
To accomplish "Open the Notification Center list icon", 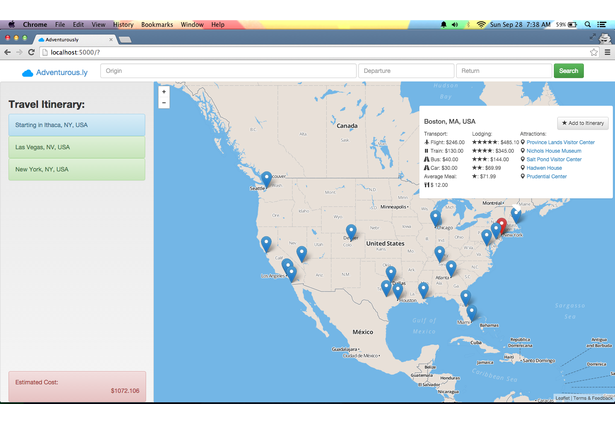I will 602,24.
